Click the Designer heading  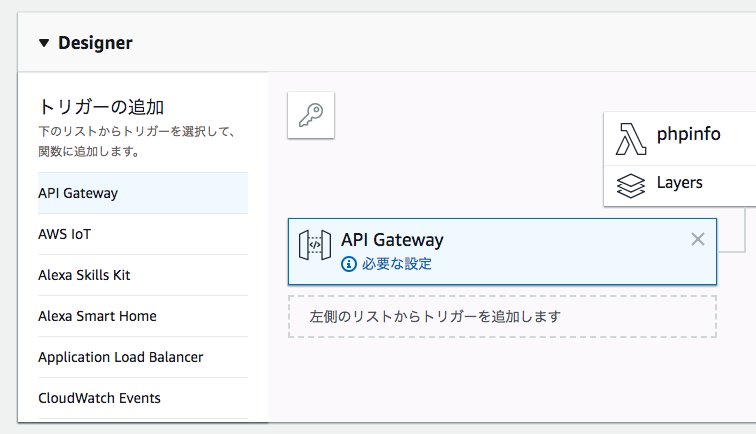95,43
